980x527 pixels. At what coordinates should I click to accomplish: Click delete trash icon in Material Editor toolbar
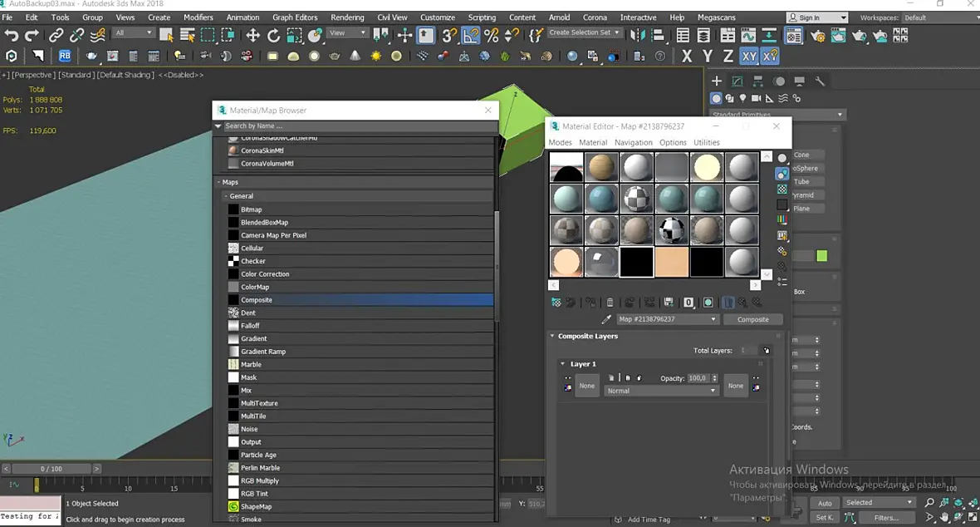pyautogui.click(x=610, y=303)
